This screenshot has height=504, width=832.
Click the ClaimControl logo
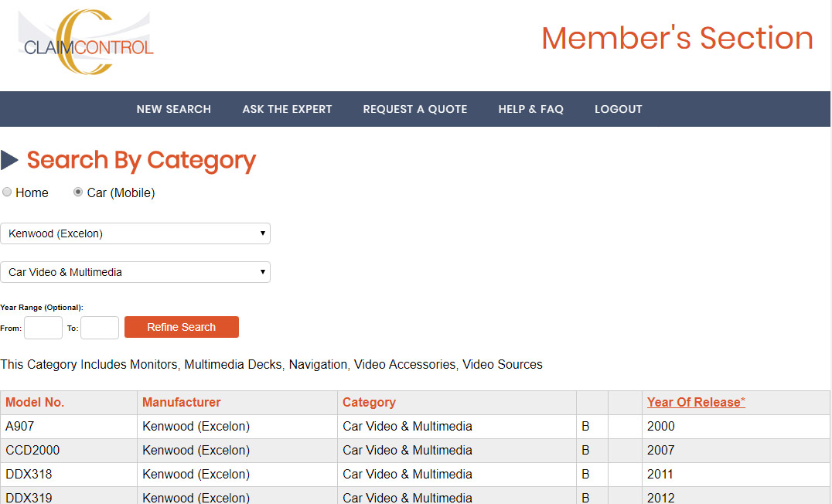point(86,42)
